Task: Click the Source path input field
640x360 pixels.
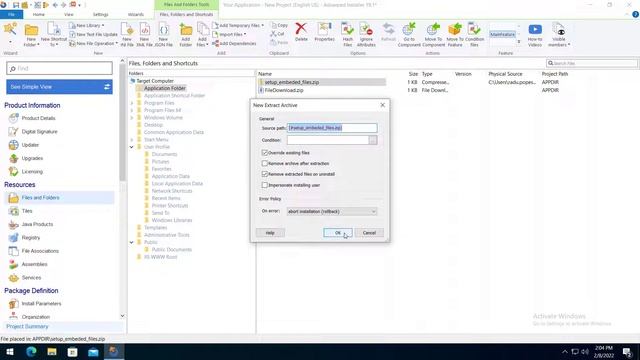Action: point(332,128)
